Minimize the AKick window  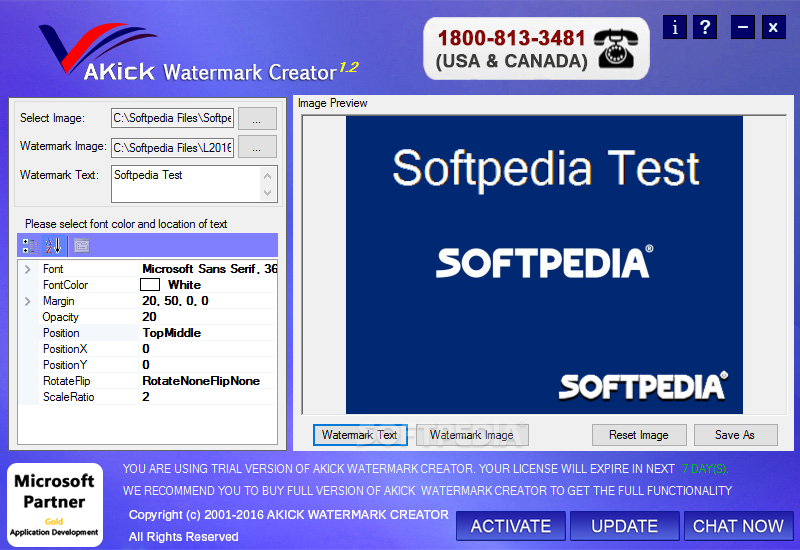click(x=743, y=27)
